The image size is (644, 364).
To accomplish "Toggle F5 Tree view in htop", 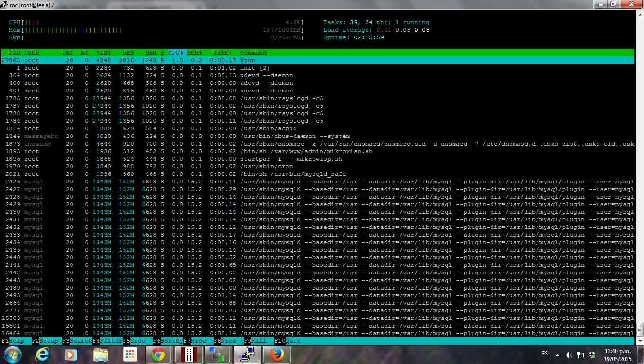I will pyautogui.click(x=138, y=341).
